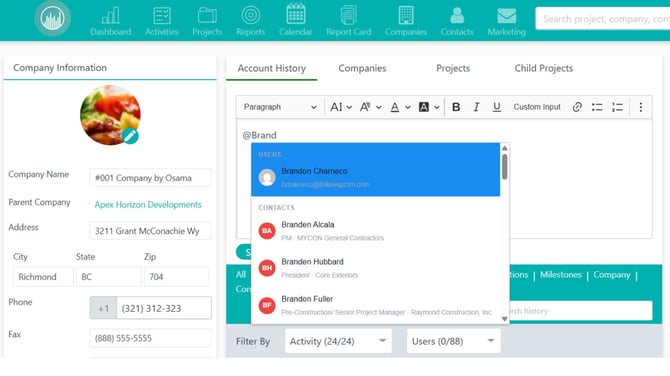Apply the numbered list icon
670x376 pixels.
(617, 107)
